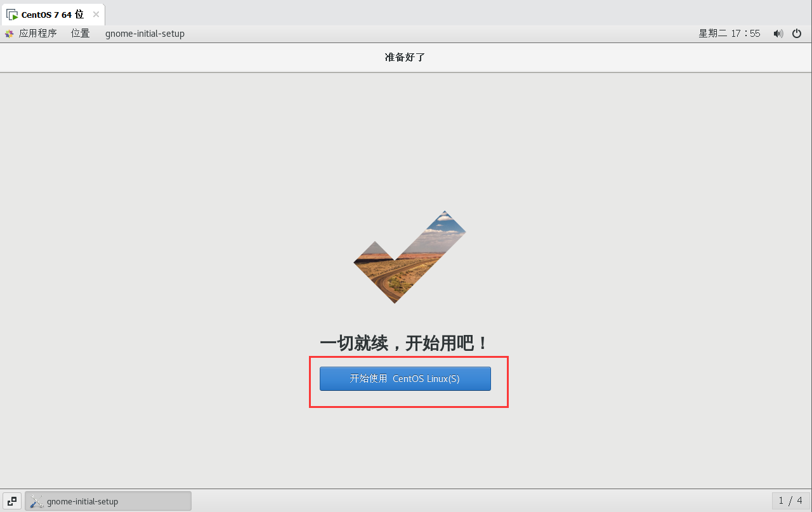Open the volume speaker icon

click(778, 34)
